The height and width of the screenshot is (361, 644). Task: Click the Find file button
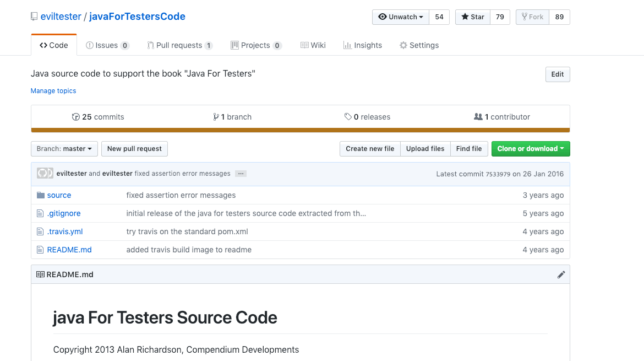click(x=468, y=149)
